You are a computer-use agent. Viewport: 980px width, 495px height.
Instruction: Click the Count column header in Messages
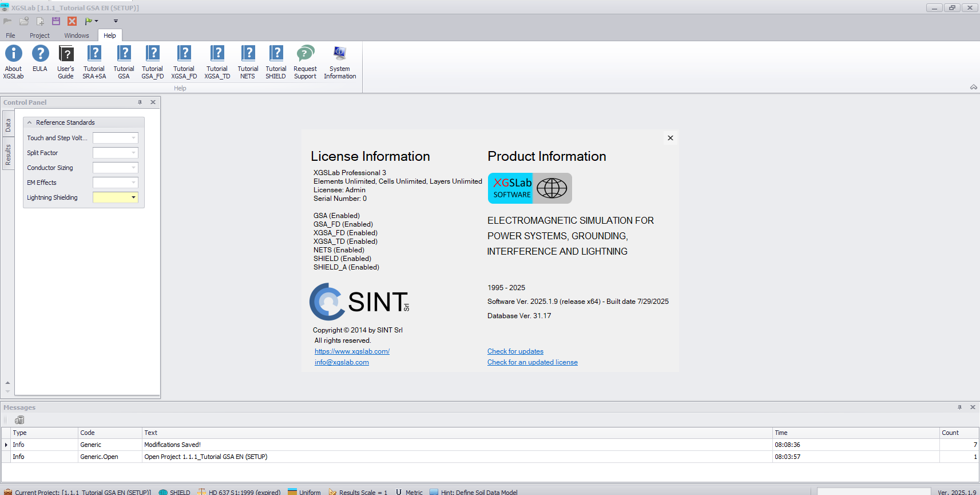[959, 433]
